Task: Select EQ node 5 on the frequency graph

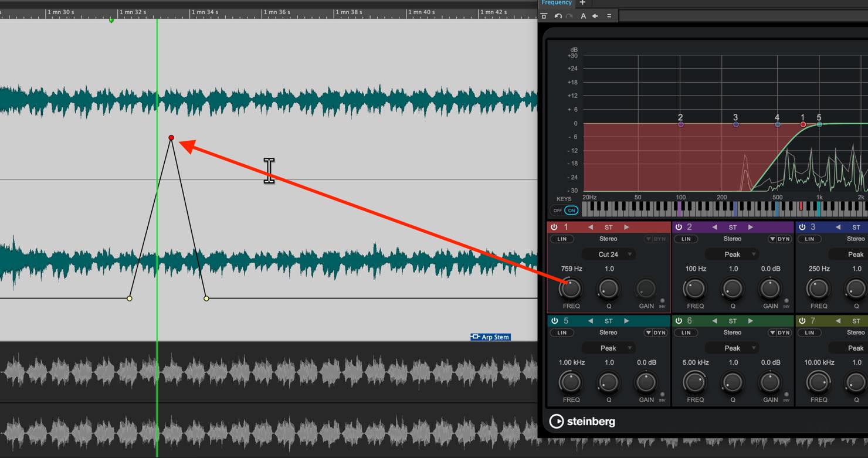Action: coord(819,124)
